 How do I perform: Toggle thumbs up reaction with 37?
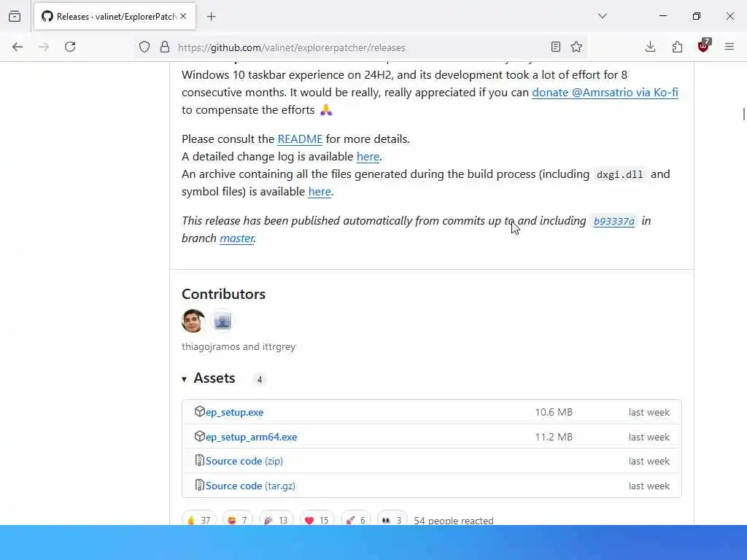tap(199, 520)
